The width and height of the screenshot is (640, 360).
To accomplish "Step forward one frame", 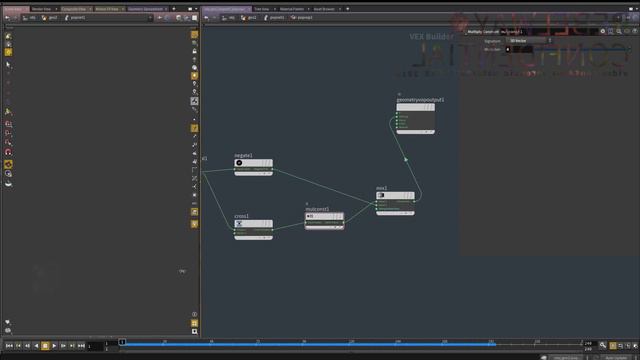I will 63,346.
